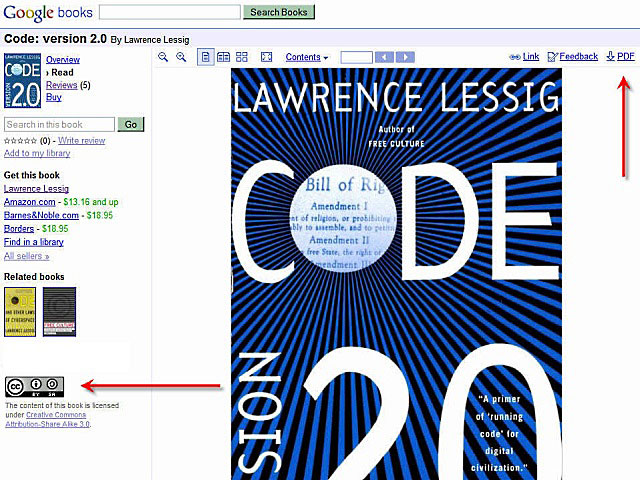Screen dimensions: 640x480
Task: Open the yellow related book thumbnail
Action: [20, 311]
